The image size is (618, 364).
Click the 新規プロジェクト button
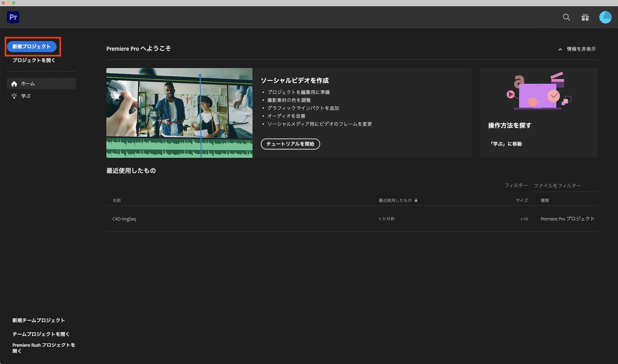[x=32, y=47]
